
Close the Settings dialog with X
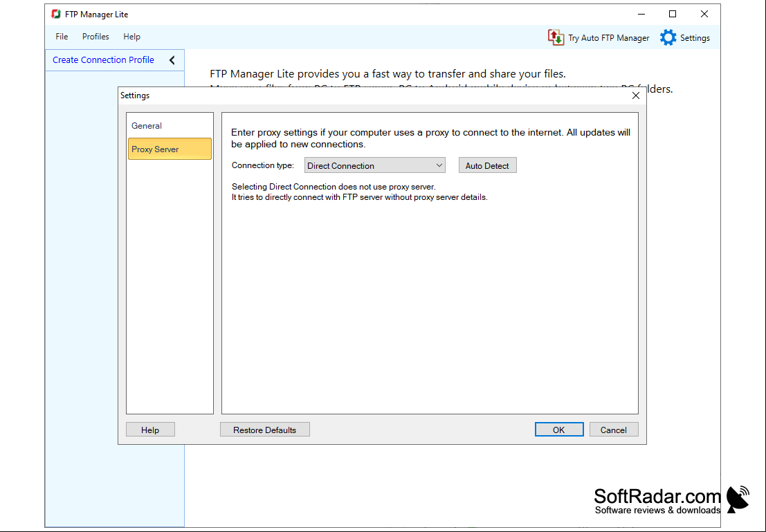tap(635, 95)
